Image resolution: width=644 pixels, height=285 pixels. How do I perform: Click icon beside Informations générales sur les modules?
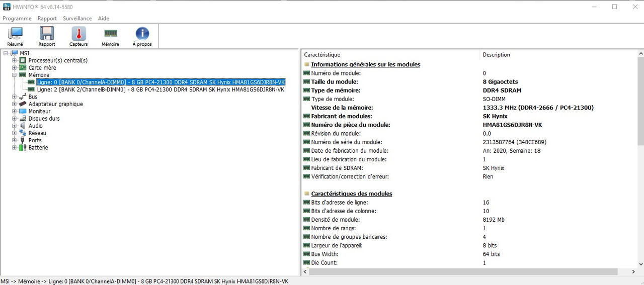pyautogui.click(x=307, y=64)
